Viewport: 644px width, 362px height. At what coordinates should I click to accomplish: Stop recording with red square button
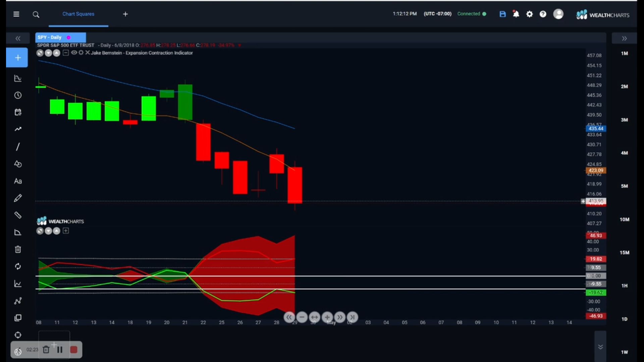click(x=74, y=350)
